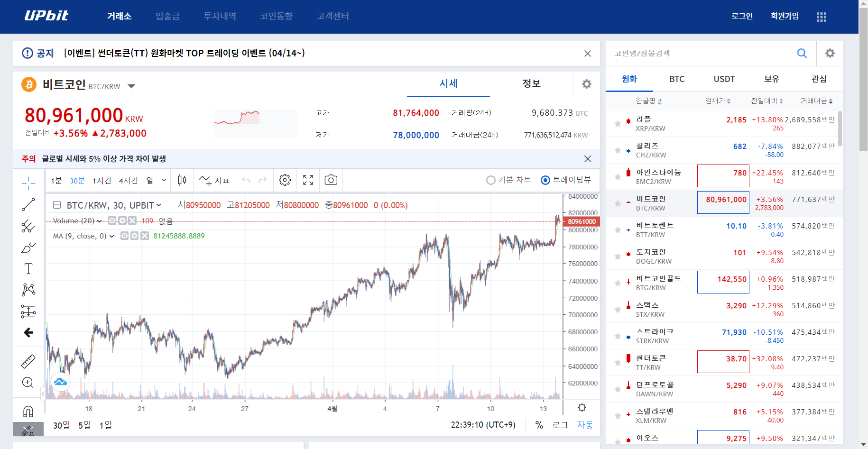Image resolution: width=868 pixels, height=449 pixels.
Task: Expand the 비트코인 BTC/KRW market dropdown
Action: click(131, 86)
